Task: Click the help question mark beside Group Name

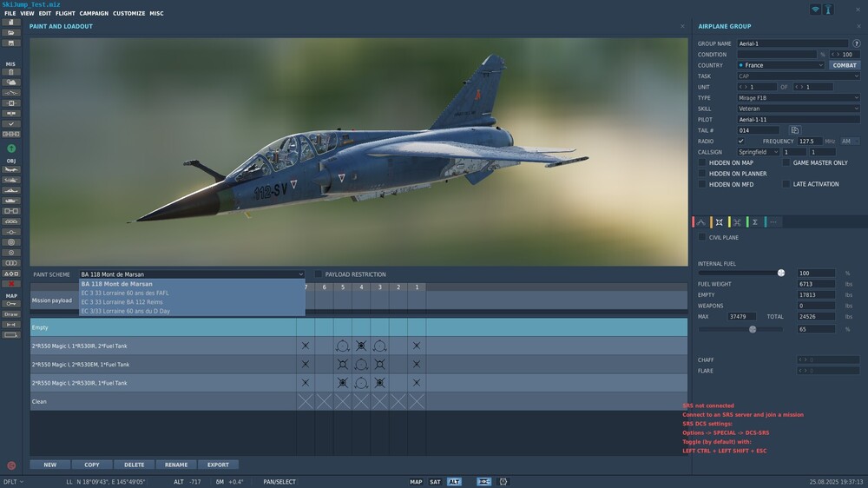Action: click(857, 43)
